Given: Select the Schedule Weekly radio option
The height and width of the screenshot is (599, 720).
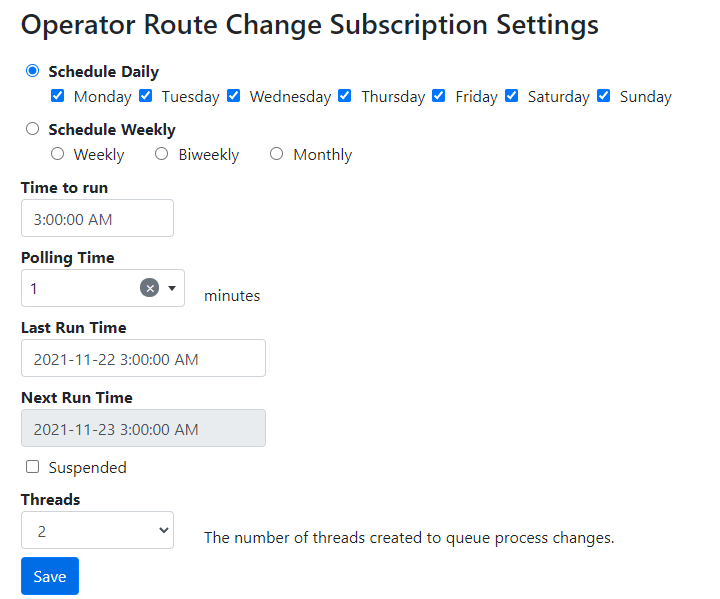Looking at the screenshot, I should pyautogui.click(x=33, y=129).
